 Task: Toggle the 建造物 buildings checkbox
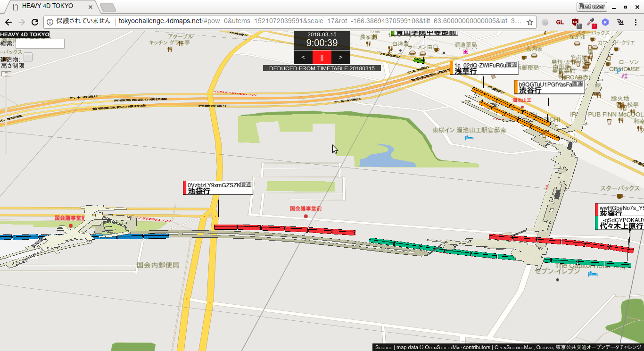(x=28, y=57)
